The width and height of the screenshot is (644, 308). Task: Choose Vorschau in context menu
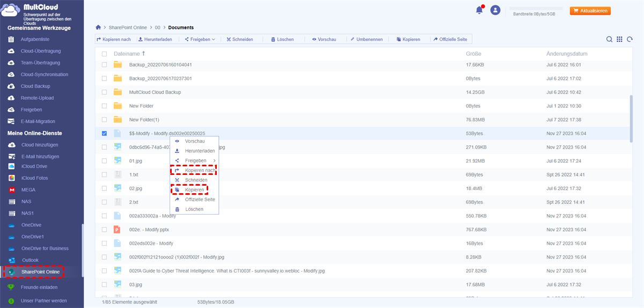194,141
